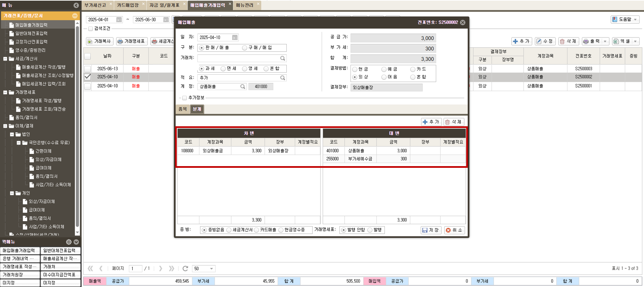Open the calendar icon in 일자 field
644x287 pixels.
click(235, 37)
